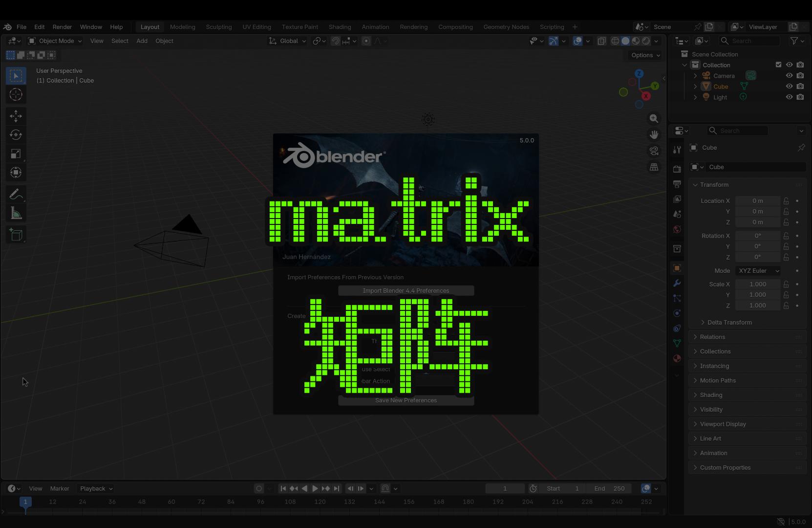The image size is (812, 528).
Task: Pick the Add Cube tool
Action: (16, 235)
